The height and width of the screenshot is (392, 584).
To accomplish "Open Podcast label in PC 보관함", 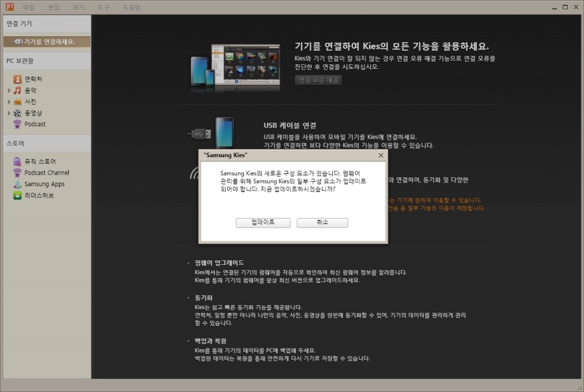I will click(35, 124).
